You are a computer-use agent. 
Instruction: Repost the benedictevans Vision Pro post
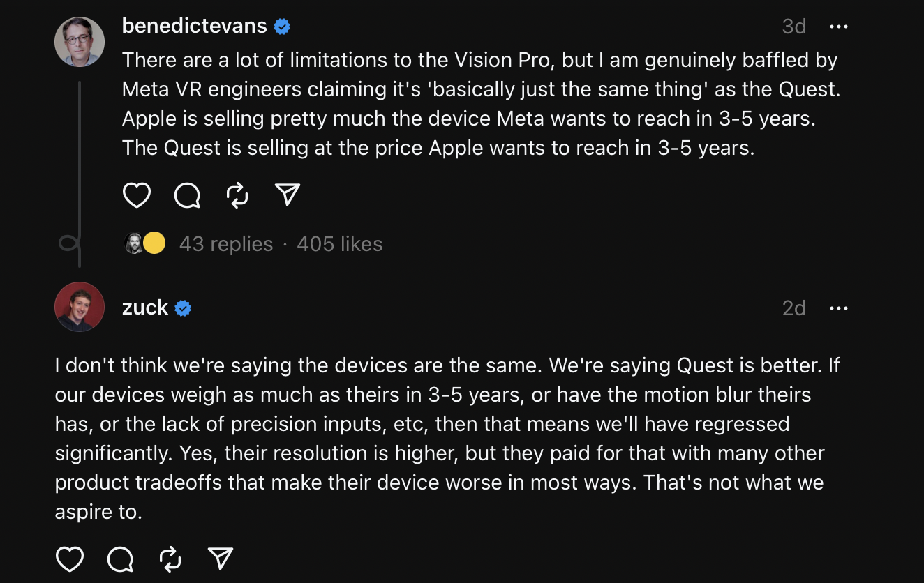click(x=238, y=195)
